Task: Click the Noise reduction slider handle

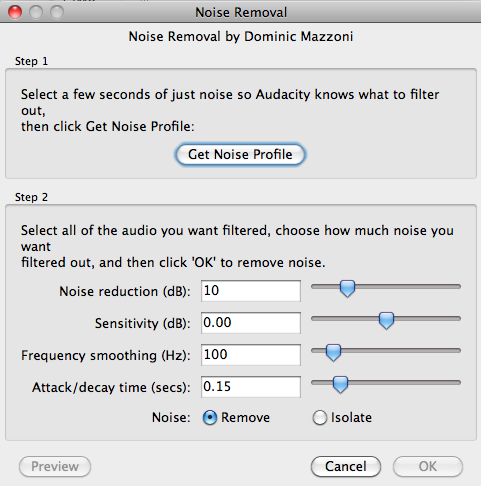Action: click(x=347, y=289)
